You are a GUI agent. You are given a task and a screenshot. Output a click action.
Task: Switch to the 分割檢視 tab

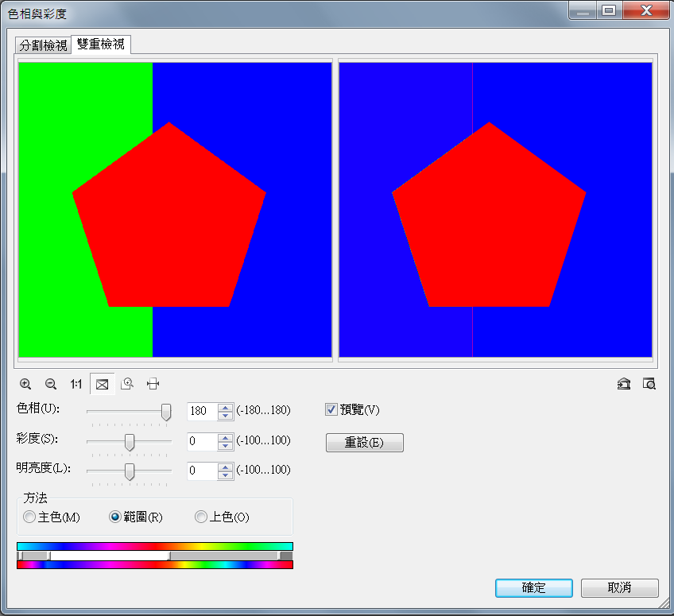(43, 45)
